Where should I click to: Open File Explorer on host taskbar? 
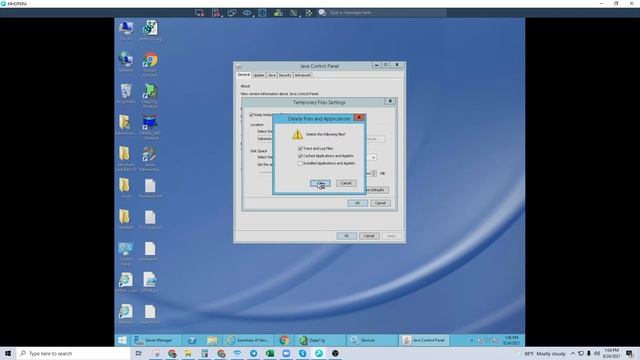[x=188, y=353]
